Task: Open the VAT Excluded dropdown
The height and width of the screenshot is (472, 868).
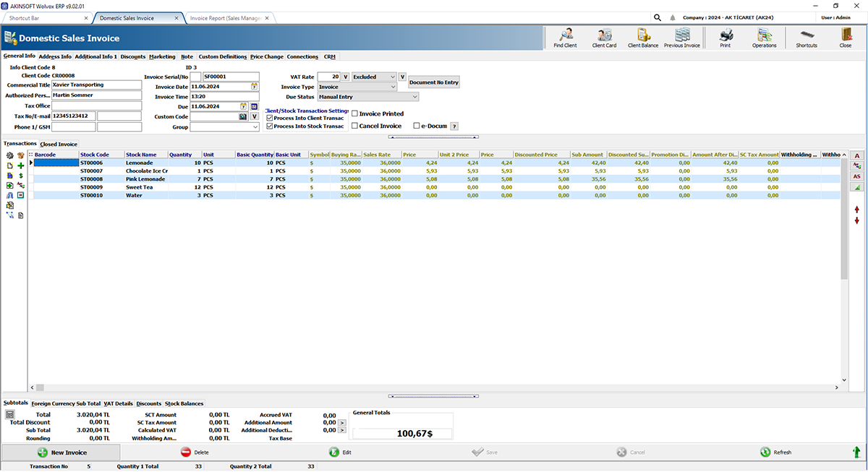Action: pyautogui.click(x=375, y=77)
